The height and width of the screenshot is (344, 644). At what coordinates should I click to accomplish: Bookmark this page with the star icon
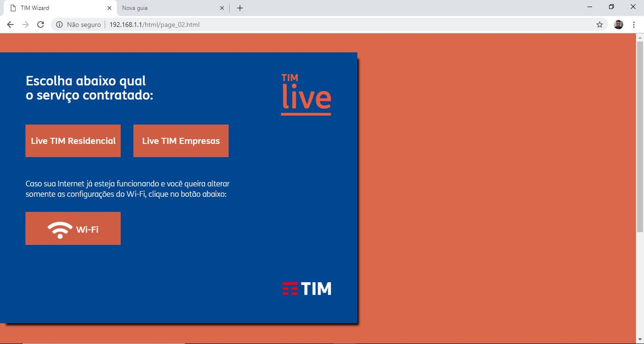pyautogui.click(x=599, y=25)
